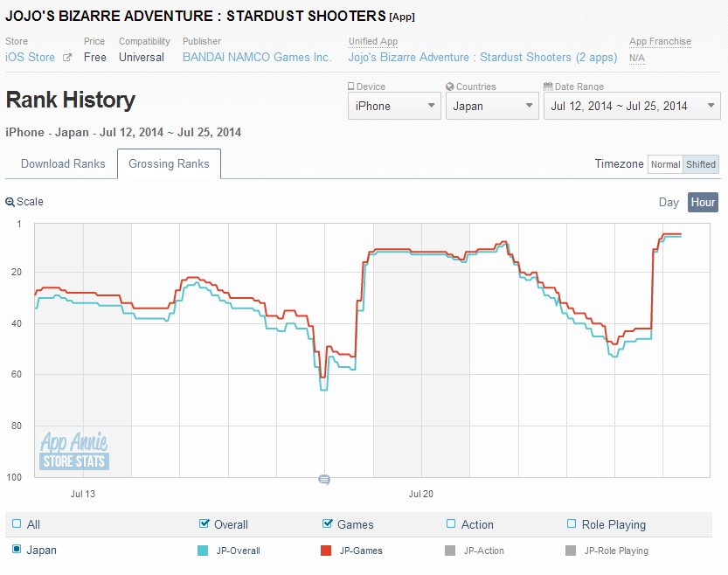Select the Grossing Ranks tab
Image resolution: width=728 pixels, height=575 pixels.
169,163
